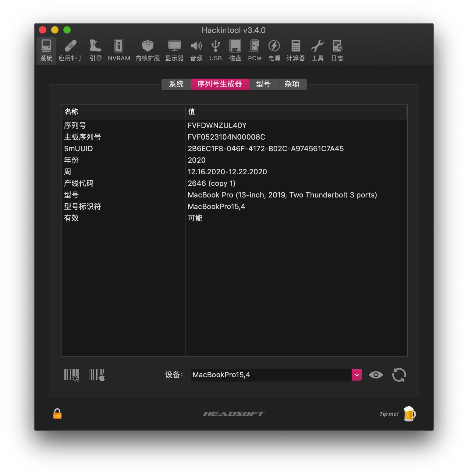Open the 音频 audio section

tap(197, 51)
